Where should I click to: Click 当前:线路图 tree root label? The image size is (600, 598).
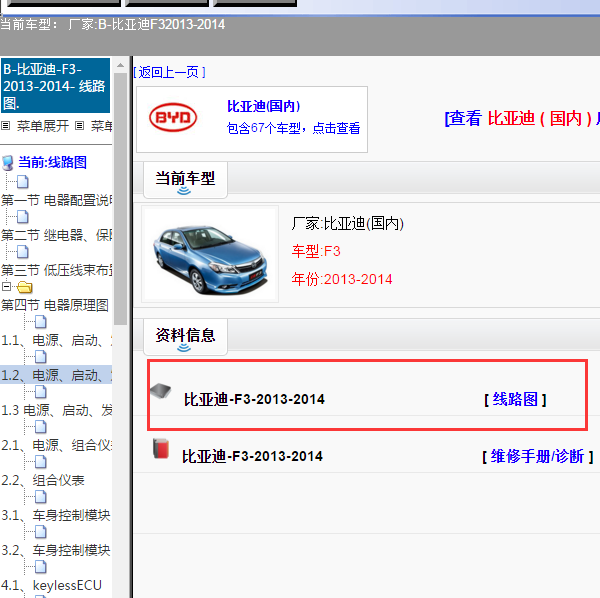[x=52, y=162]
